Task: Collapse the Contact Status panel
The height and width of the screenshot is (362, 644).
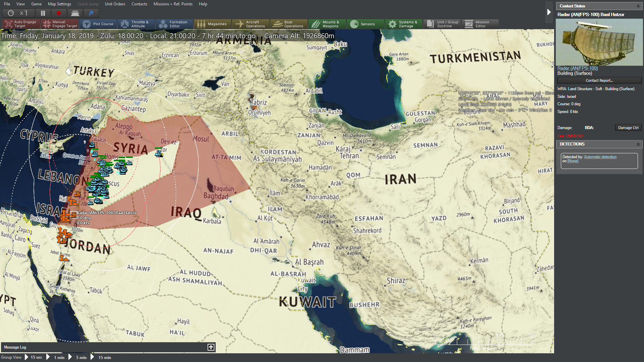Action: [x=638, y=6]
